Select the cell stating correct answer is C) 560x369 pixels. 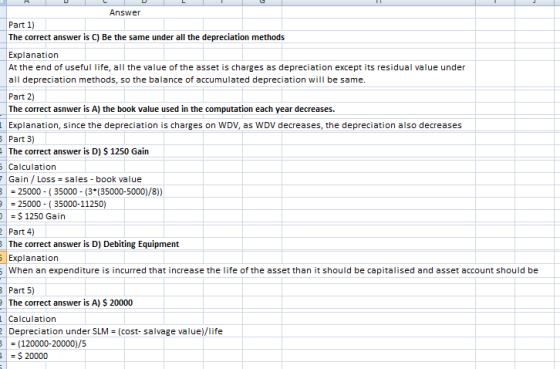[x=146, y=37]
